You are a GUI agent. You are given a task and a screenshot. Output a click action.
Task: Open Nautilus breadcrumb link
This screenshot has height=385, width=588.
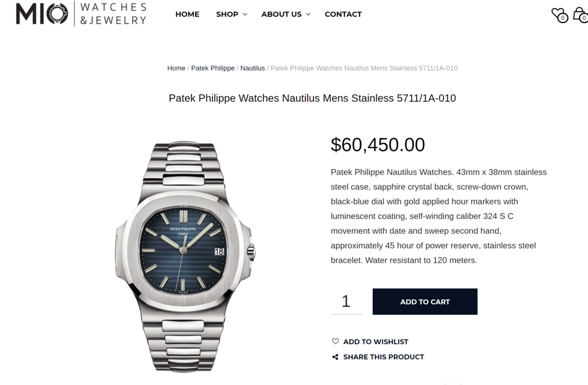tap(253, 68)
